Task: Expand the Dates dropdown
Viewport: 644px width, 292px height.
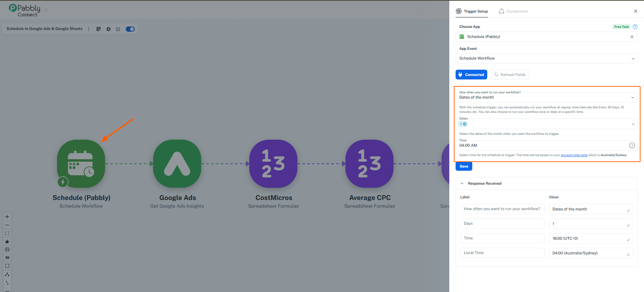Action: (633, 124)
